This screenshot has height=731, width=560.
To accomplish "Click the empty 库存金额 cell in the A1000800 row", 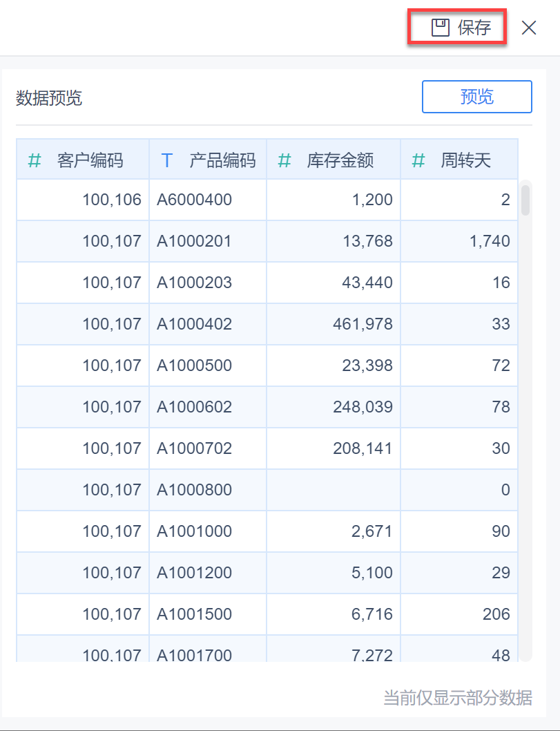I will pos(334,490).
